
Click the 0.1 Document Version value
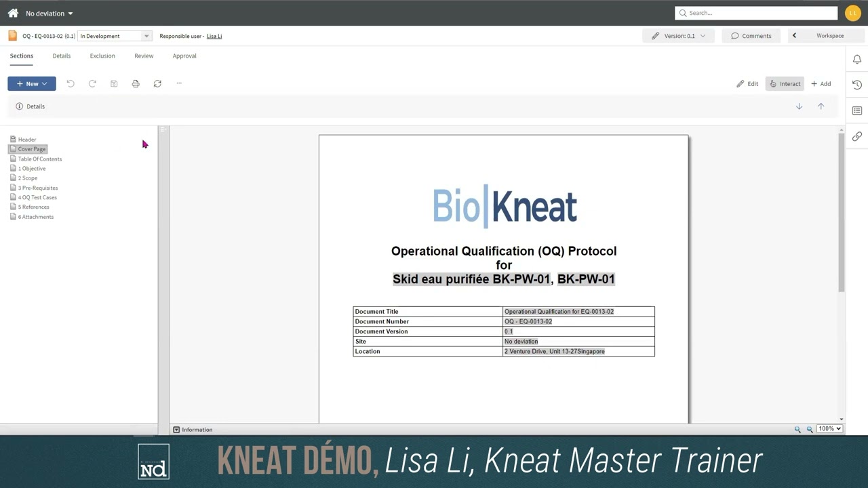(509, 331)
